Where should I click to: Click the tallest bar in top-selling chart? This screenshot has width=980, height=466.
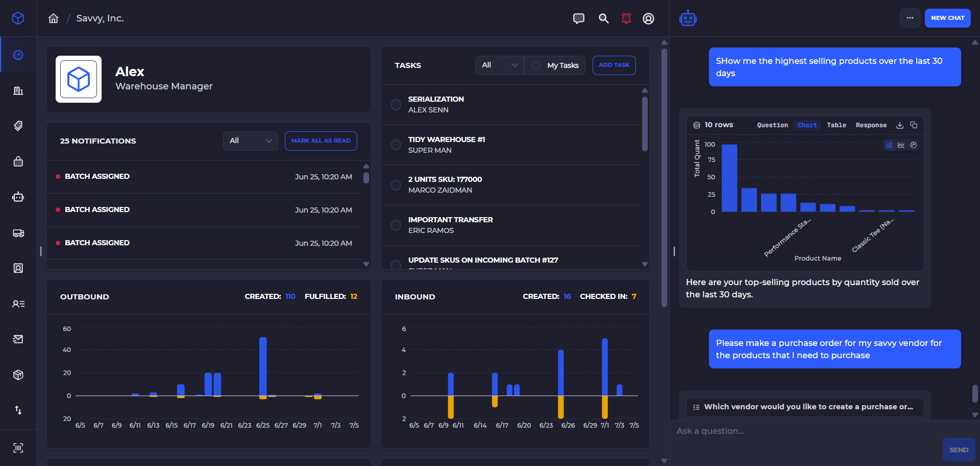(729, 178)
